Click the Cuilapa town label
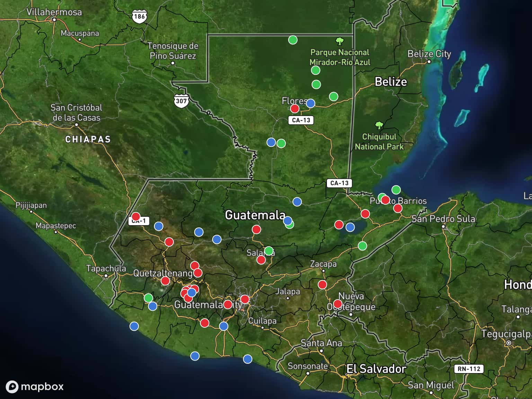Screen dimensions: 532x399 262,321
